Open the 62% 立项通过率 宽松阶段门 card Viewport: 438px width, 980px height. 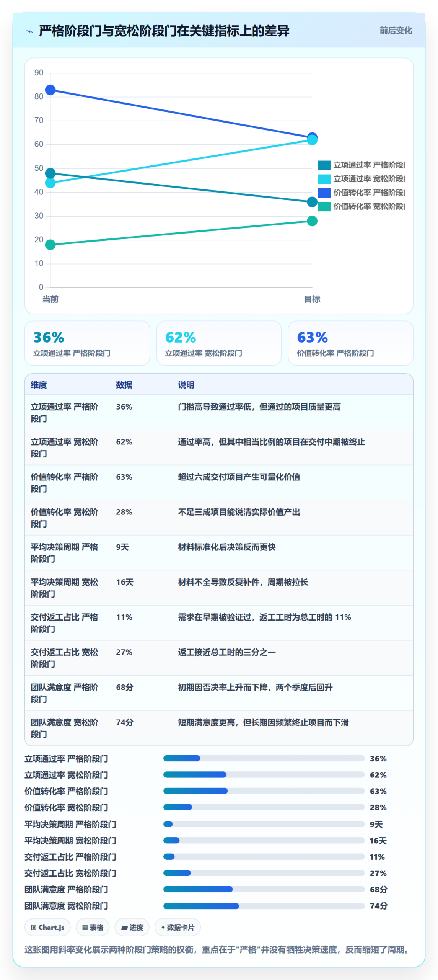(x=219, y=343)
